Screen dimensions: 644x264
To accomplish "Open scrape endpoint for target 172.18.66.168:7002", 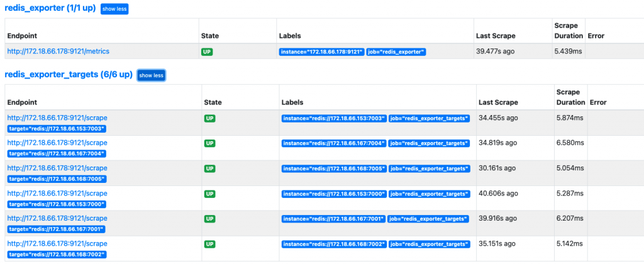I will point(57,243).
